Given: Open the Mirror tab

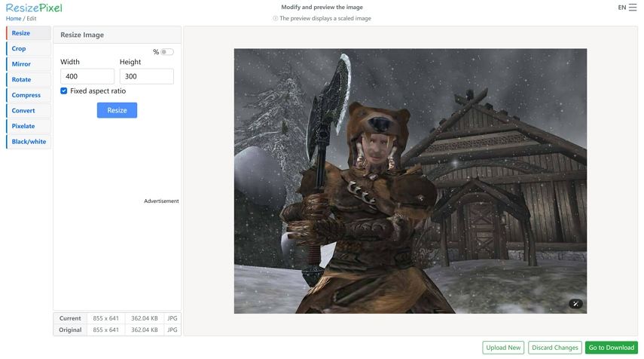Looking at the screenshot, I should click(x=29, y=64).
